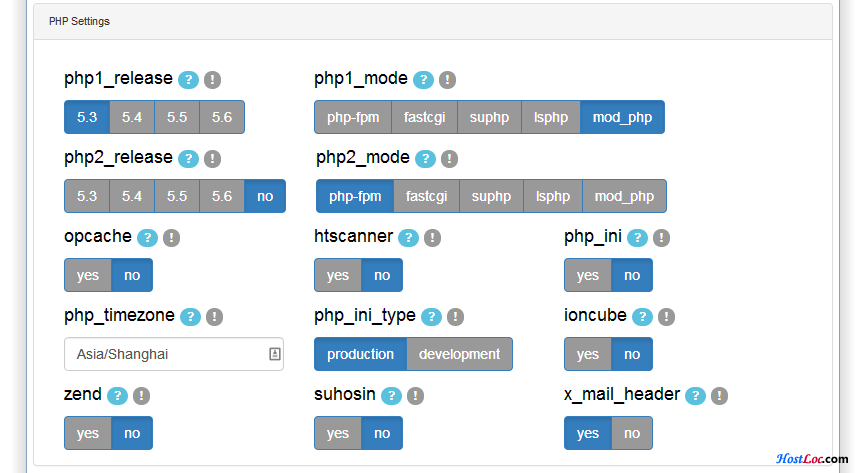
Task: Pick 5.5 for php2_release
Action: coord(177,196)
